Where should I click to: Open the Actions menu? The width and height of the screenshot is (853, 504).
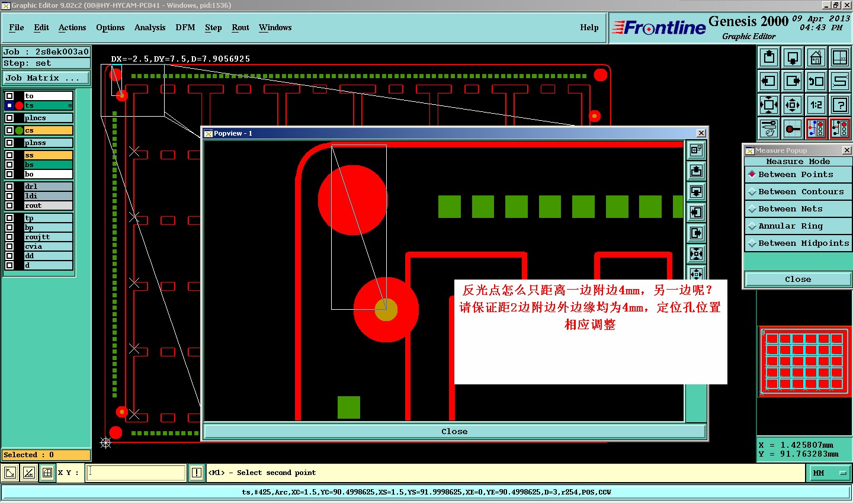[x=72, y=27]
